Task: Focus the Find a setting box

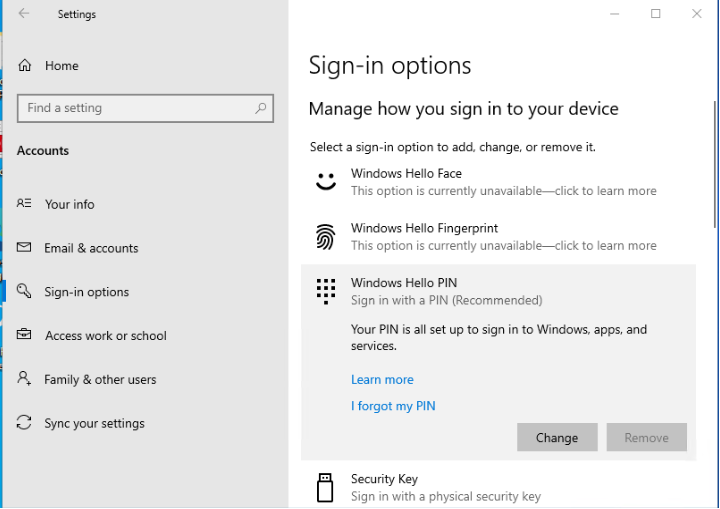Action: 145,108
